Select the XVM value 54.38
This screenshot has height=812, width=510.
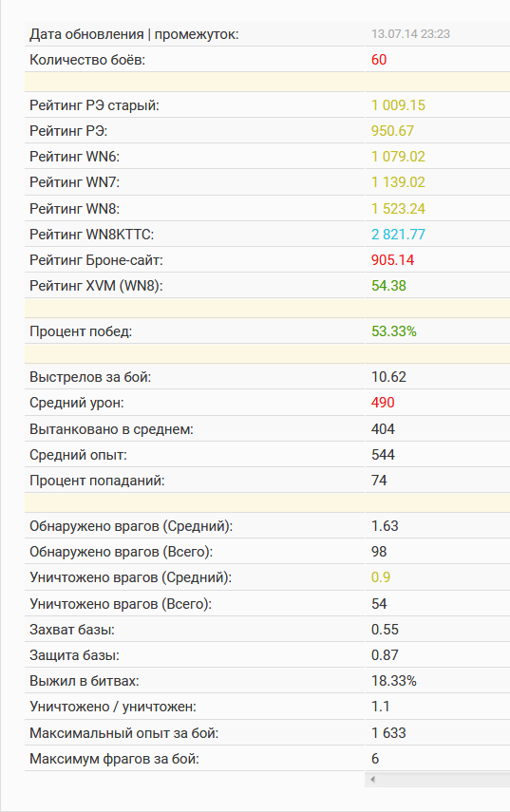click(x=388, y=286)
